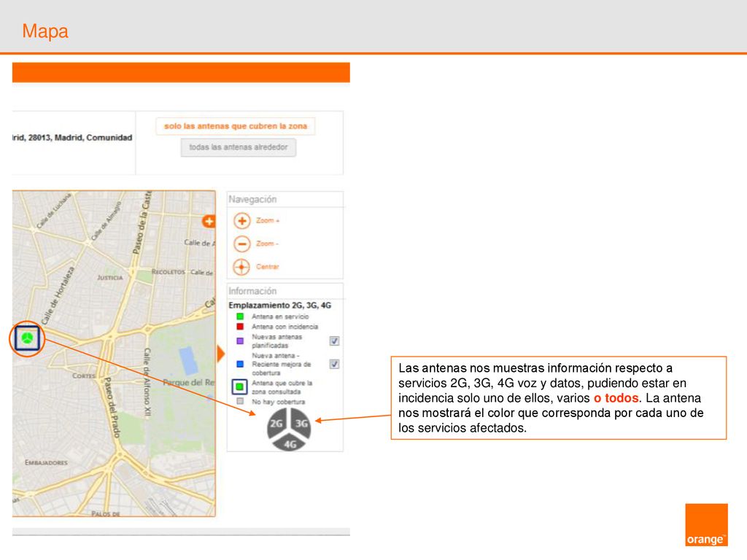Click the 3G sector of the antenna legend
747x560 pixels.
301,424
